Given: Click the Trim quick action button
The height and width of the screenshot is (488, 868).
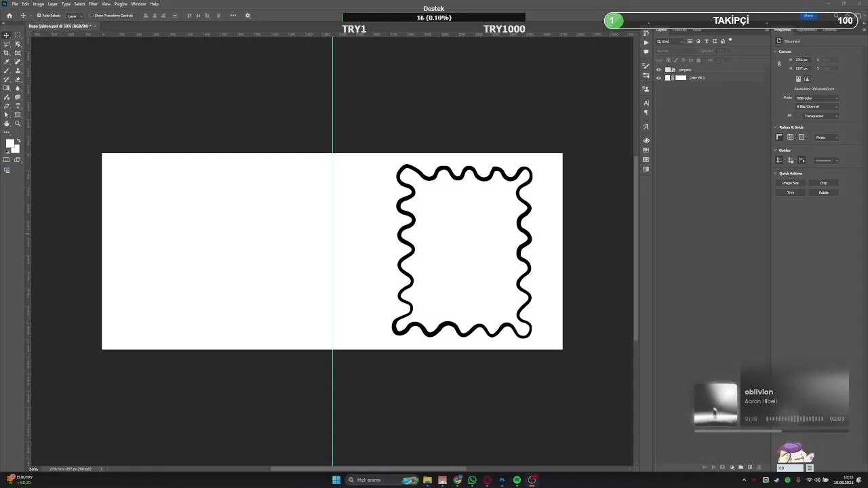Looking at the screenshot, I should point(790,192).
